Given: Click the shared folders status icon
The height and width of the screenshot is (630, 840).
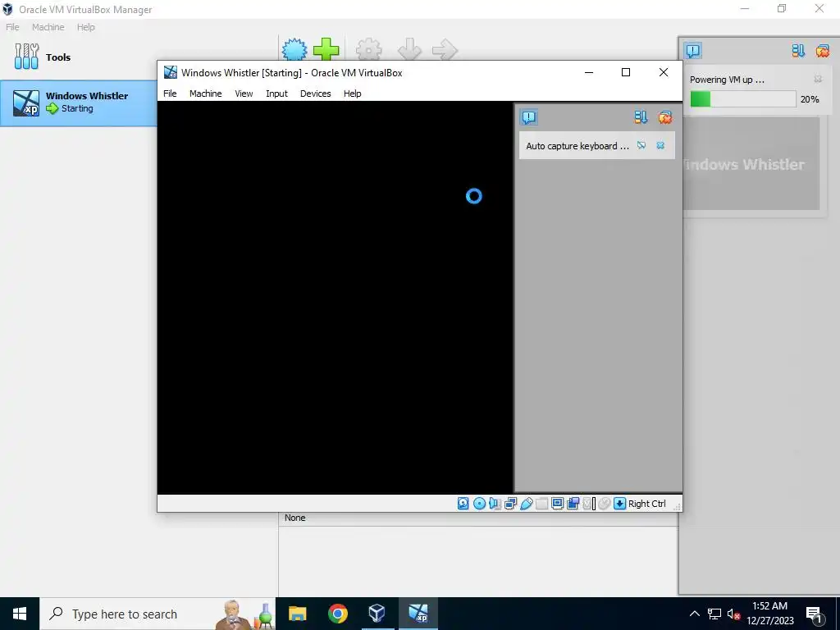Looking at the screenshot, I should click(x=541, y=504).
